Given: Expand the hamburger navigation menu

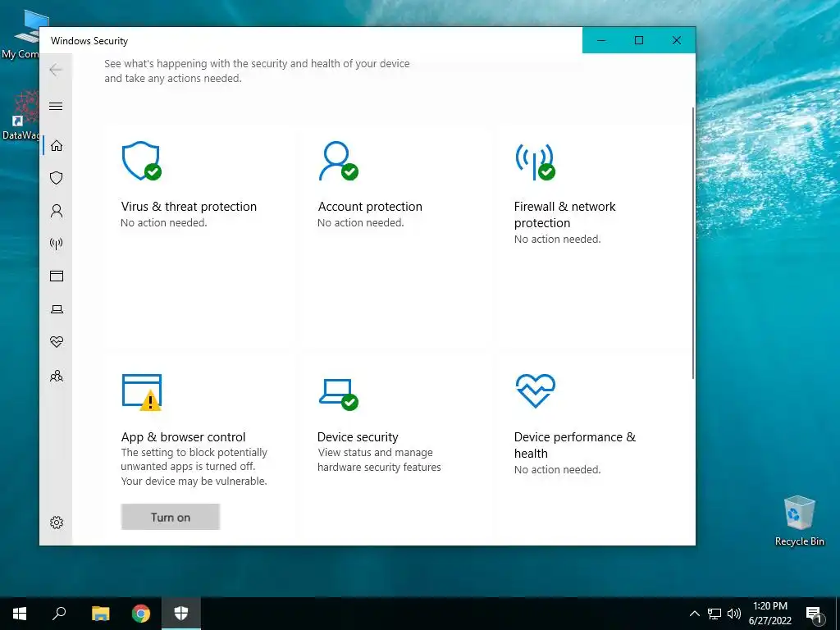Looking at the screenshot, I should [56, 106].
